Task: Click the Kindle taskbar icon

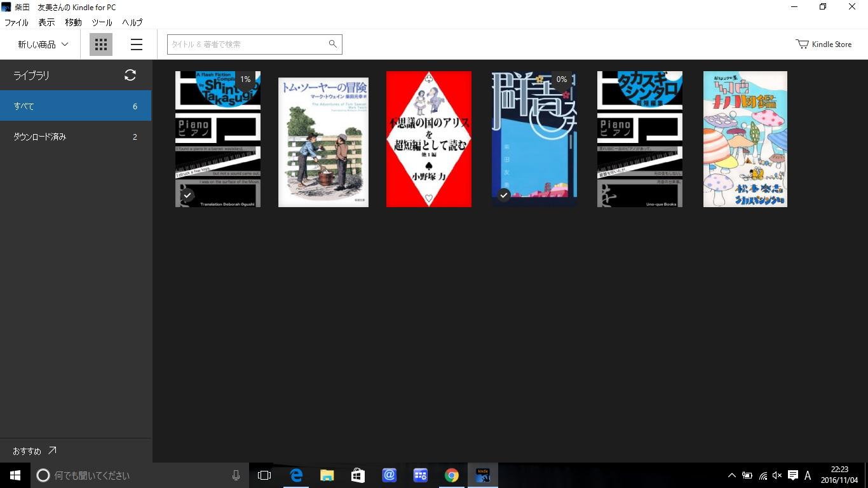Action: coord(483,475)
